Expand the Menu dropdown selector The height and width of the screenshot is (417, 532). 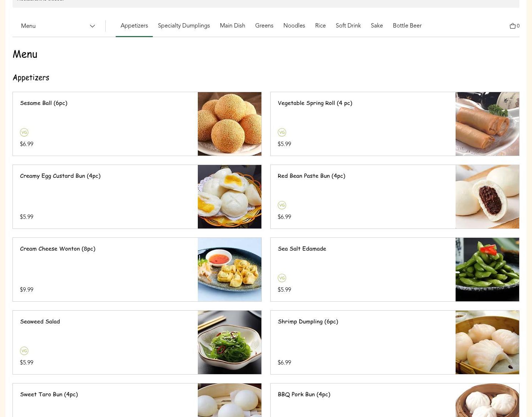click(x=57, y=26)
